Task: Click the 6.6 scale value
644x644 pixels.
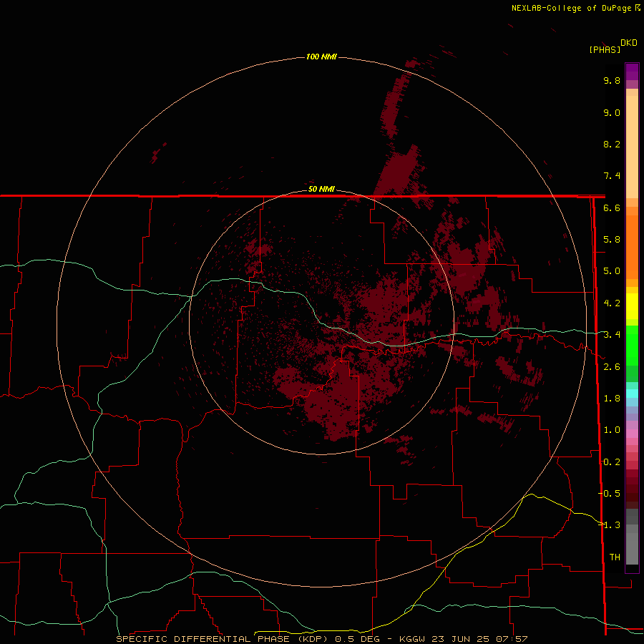Action: click(612, 208)
